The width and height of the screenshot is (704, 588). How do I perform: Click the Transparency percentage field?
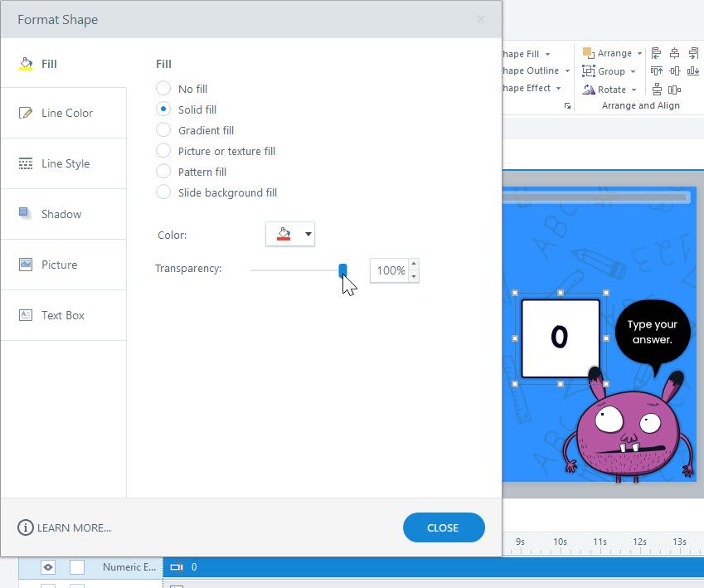pyautogui.click(x=389, y=270)
